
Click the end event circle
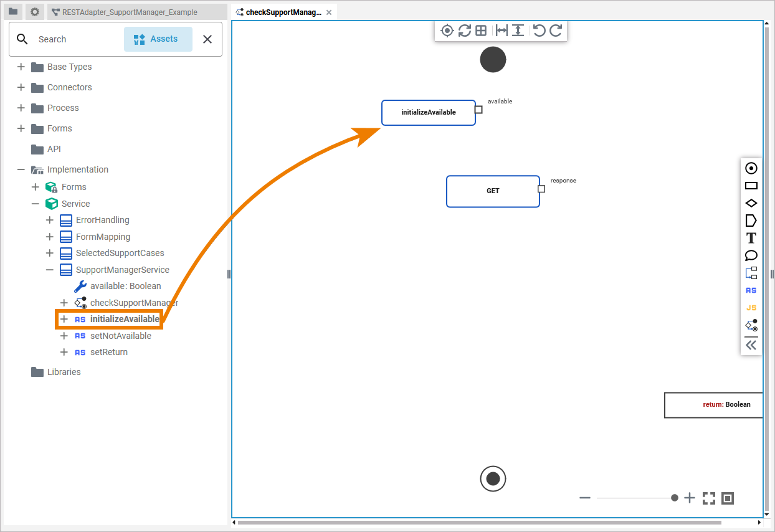click(493, 479)
